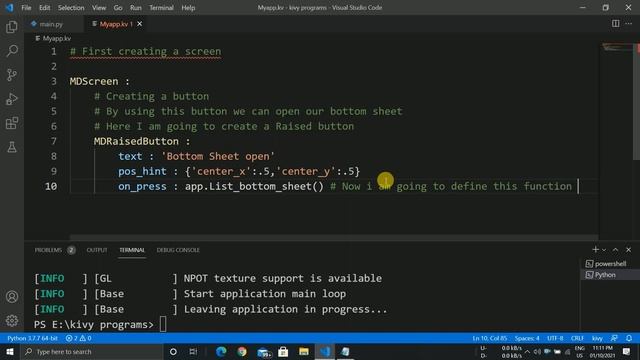
Task: Open the Run menu
Action: coord(136,7)
